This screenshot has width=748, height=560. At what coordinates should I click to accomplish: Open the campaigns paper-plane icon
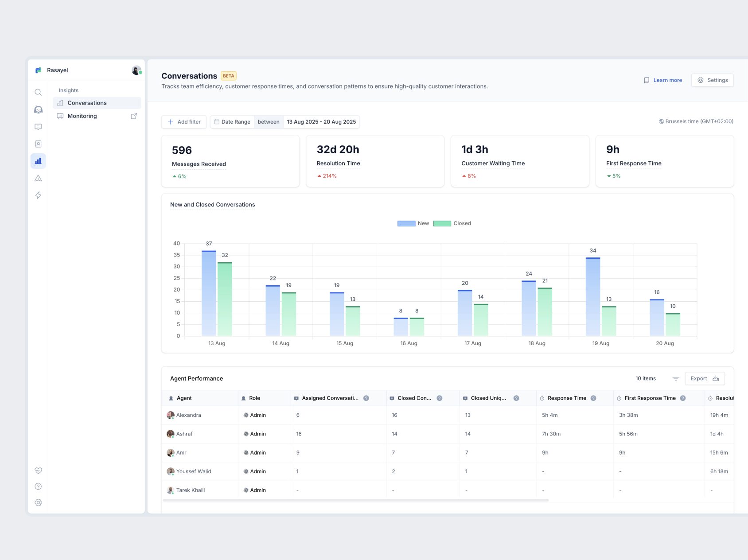(38, 178)
